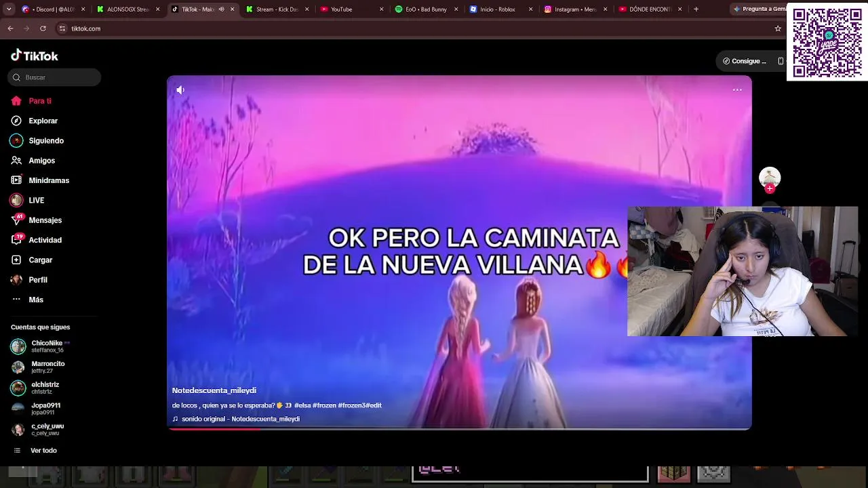Open the #frozen3 hashtag
868x488 pixels.
click(x=352, y=405)
